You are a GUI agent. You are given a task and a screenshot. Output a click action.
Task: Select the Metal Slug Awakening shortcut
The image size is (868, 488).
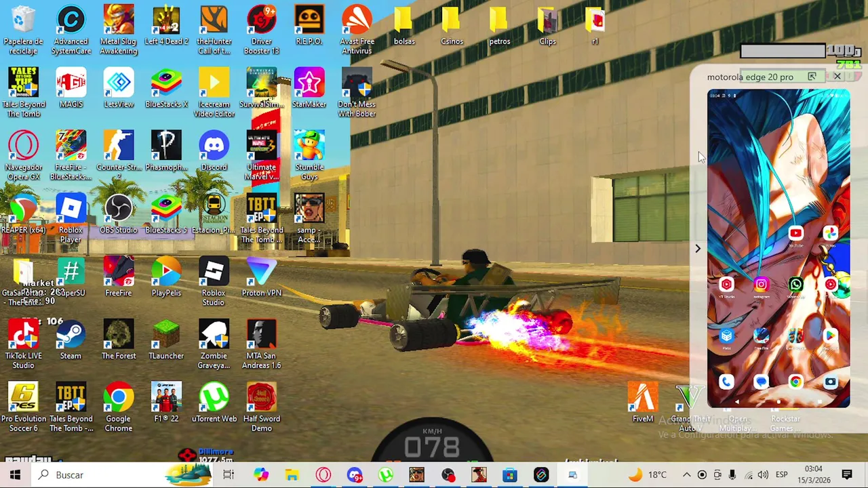(x=119, y=30)
